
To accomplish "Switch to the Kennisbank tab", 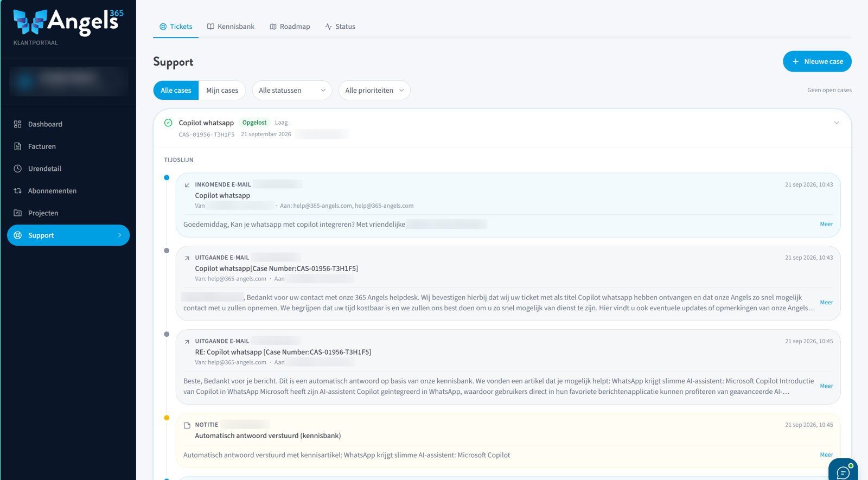I will click(x=231, y=27).
